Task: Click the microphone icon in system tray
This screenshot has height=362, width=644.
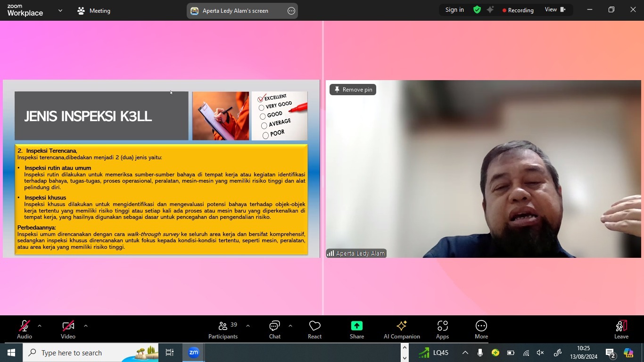Action: [480, 353]
